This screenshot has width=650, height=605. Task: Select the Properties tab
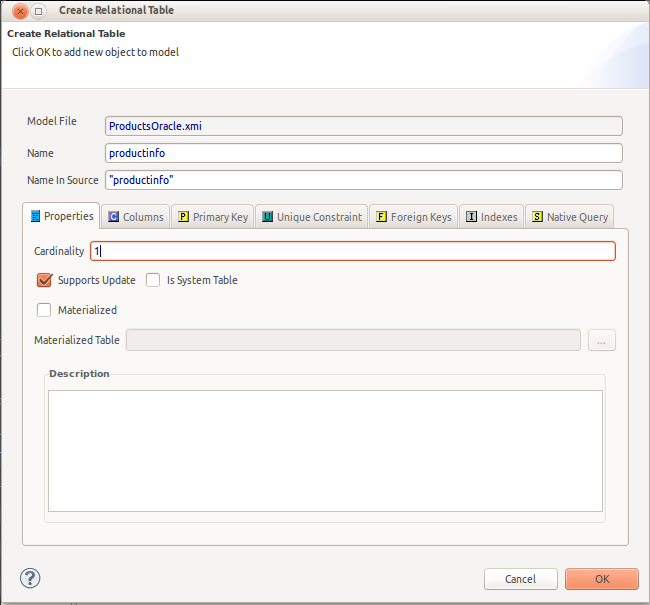point(61,216)
